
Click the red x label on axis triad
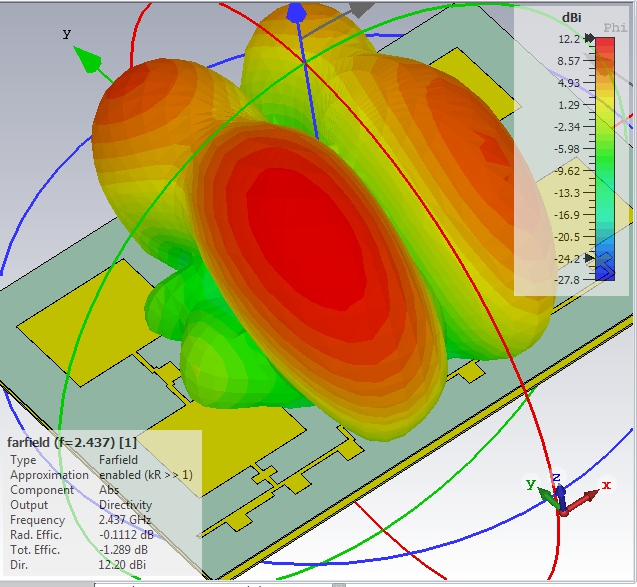click(607, 485)
